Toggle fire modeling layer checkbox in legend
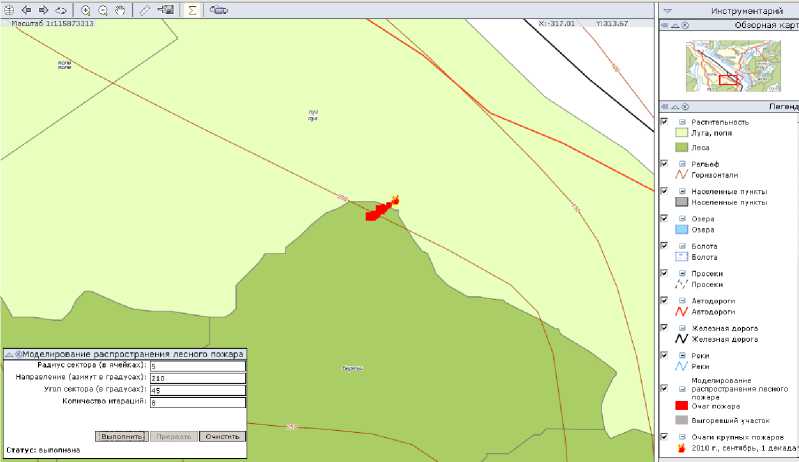The width and height of the screenshot is (799, 462). click(664, 388)
